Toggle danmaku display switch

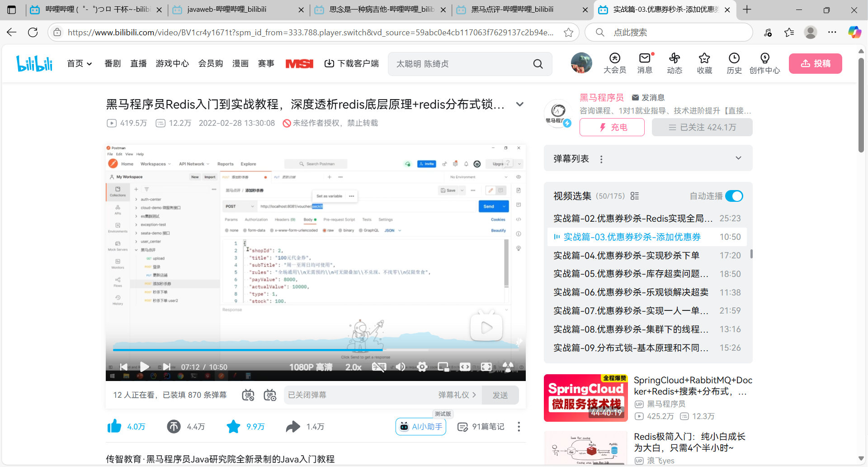click(x=248, y=395)
